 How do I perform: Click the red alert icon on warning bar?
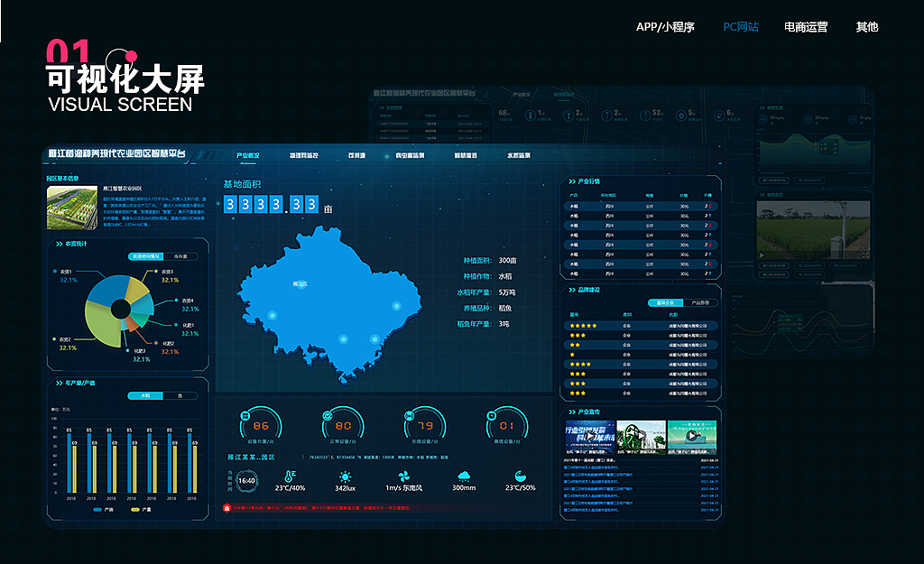(x=226, y=508)
